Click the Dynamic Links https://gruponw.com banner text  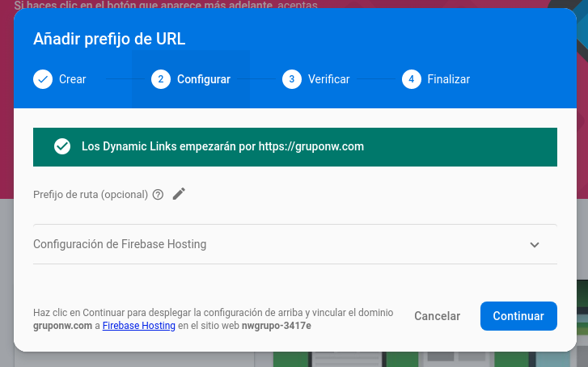click(x=222, y=146)
